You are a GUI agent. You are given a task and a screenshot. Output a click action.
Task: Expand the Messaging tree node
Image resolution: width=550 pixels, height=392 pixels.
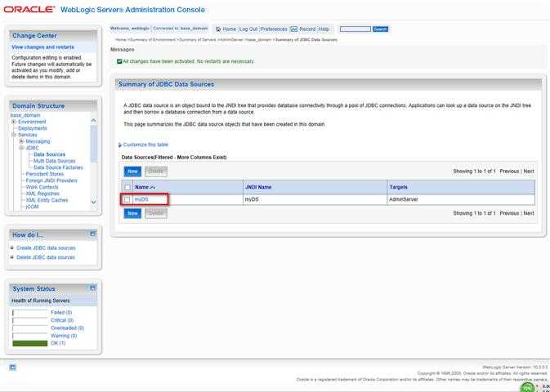point(21,141)
